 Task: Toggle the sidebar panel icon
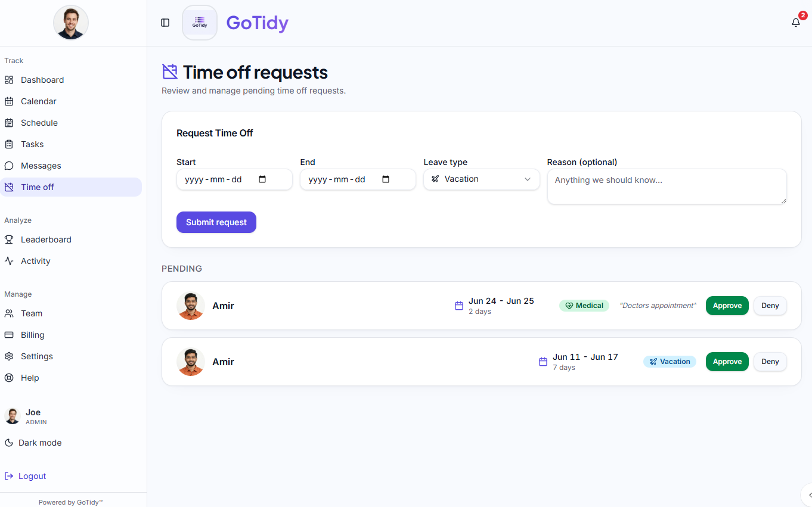[165, 23]
